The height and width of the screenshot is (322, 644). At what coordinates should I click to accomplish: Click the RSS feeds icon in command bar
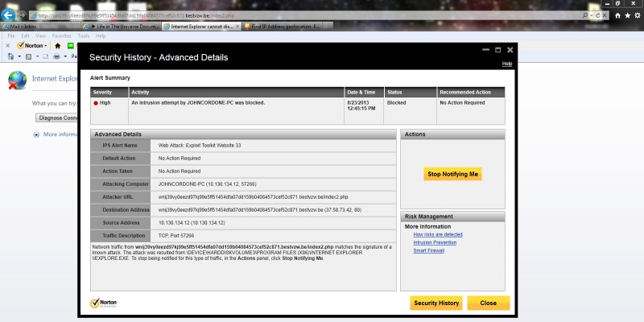coord(29,56)
